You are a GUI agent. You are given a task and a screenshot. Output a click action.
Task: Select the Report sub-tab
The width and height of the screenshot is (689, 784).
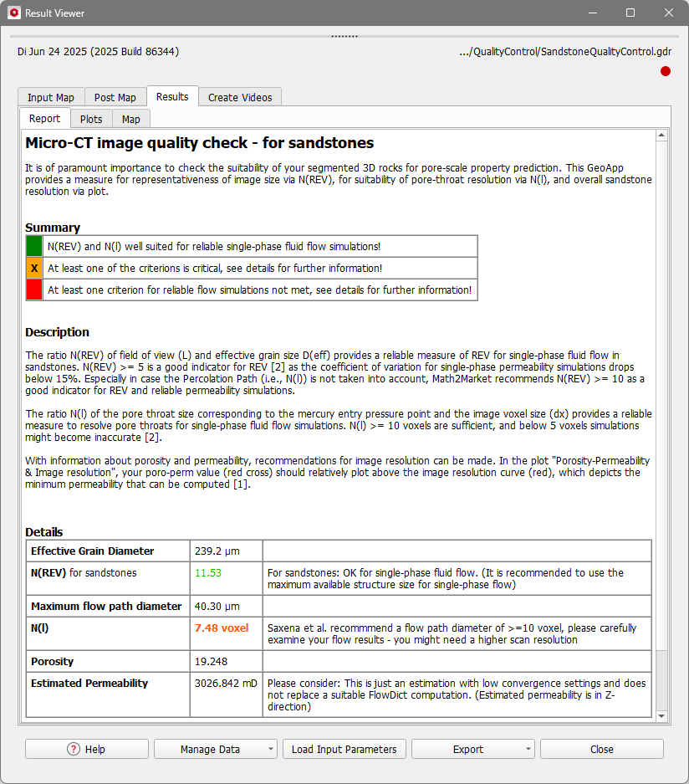click(x=44, y=119)
